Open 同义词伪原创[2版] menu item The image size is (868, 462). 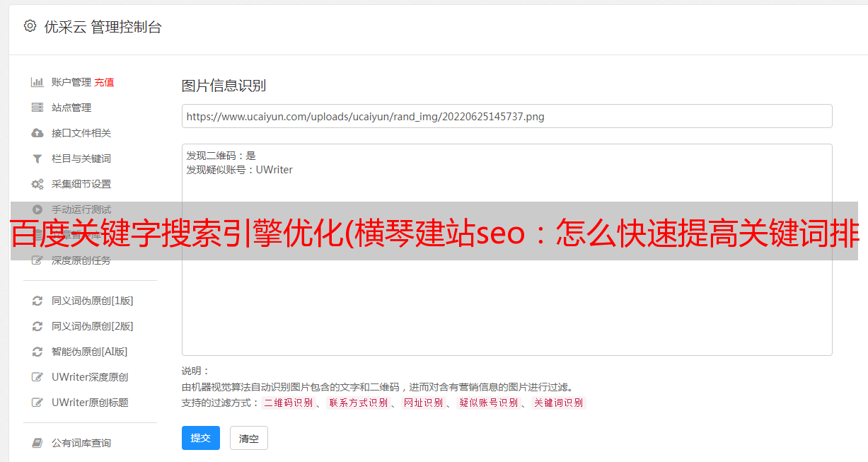click(92, 326)
